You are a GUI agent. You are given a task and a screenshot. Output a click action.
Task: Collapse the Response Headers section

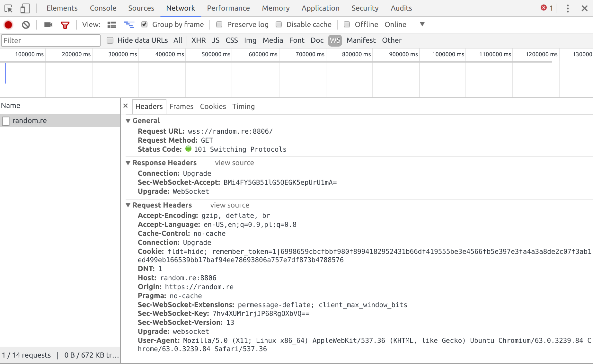tap(128, 163)
